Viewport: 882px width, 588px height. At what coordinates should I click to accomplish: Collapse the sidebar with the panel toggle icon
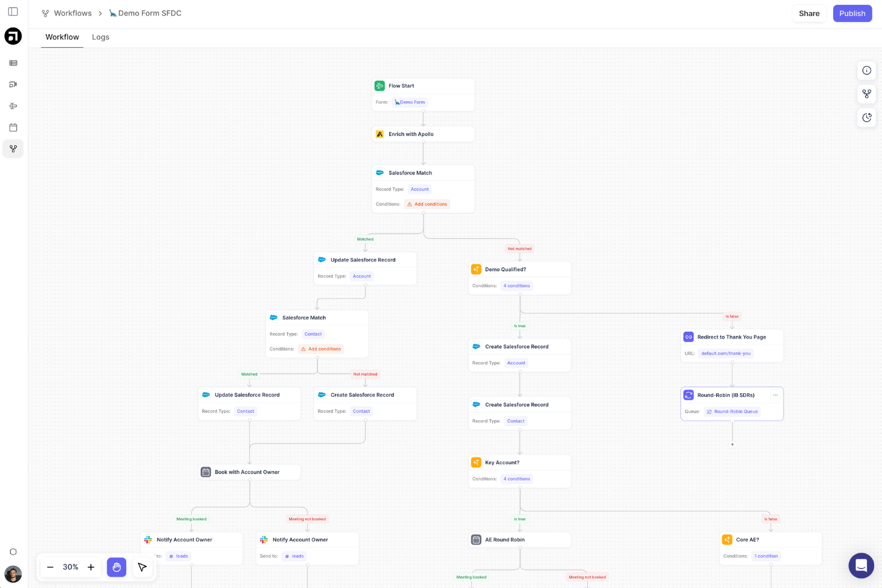(13, 11)
